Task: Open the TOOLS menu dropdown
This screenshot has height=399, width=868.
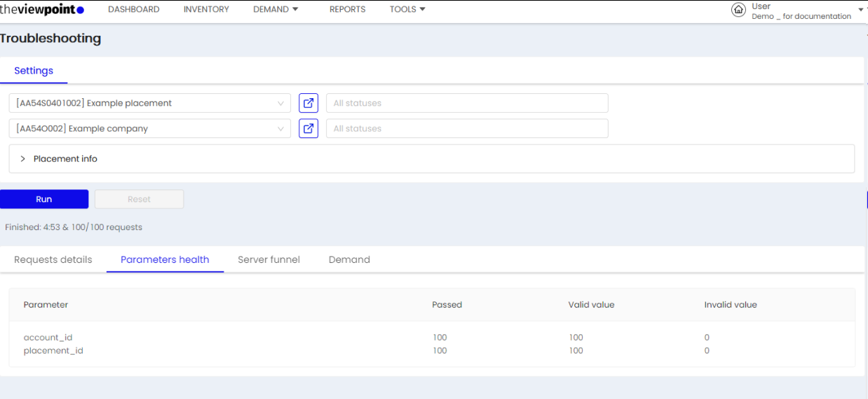Action: (407, 10)
